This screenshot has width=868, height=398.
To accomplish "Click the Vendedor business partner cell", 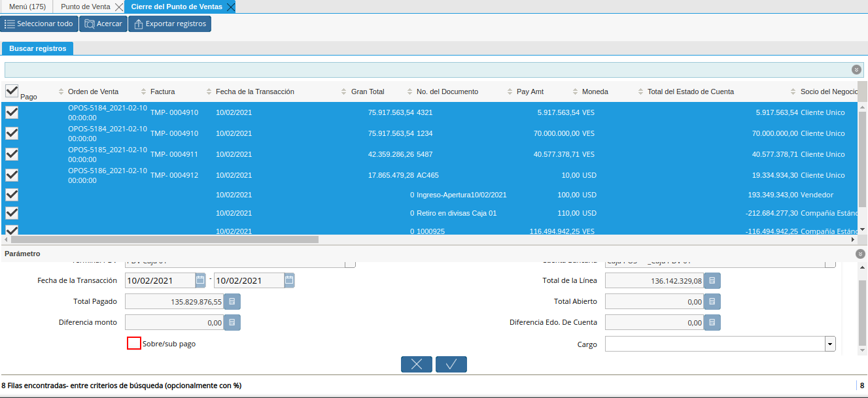I will 817,195.
